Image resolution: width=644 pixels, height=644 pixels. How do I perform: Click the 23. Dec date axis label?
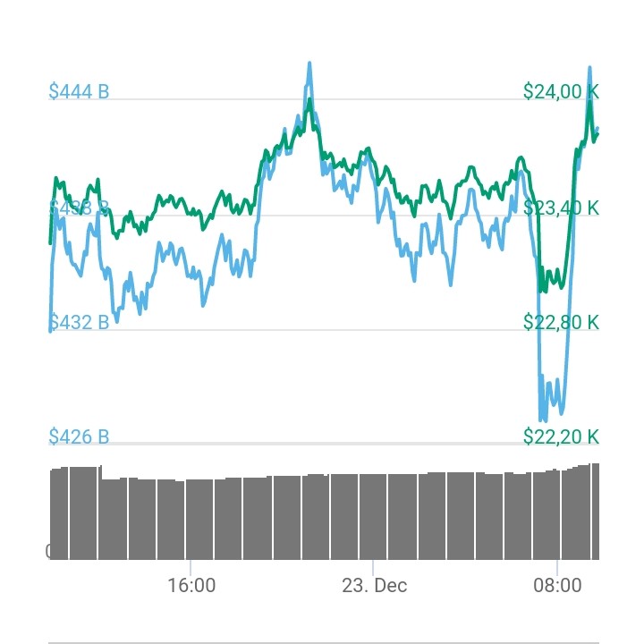(374, 586)
